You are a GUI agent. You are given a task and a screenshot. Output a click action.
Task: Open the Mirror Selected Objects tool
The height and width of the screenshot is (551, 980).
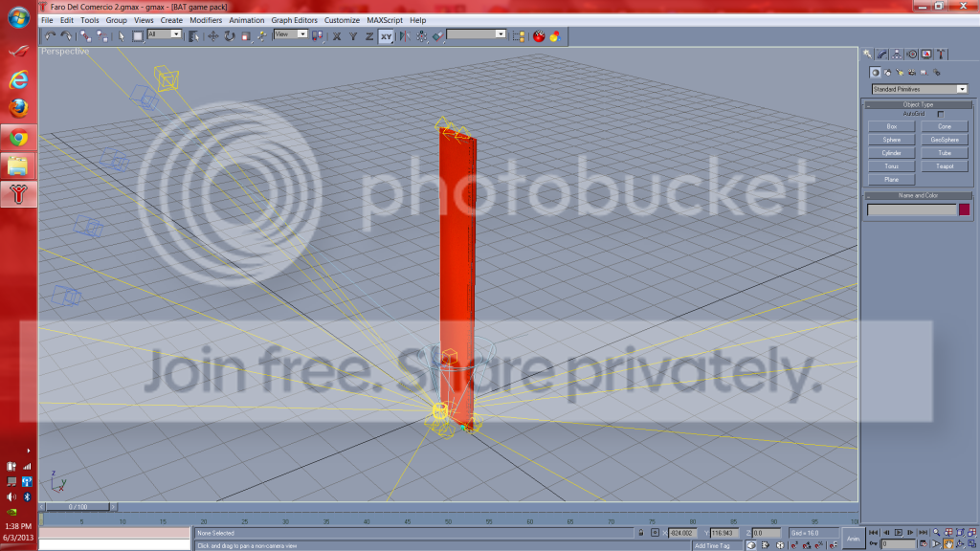pos(405,36)
